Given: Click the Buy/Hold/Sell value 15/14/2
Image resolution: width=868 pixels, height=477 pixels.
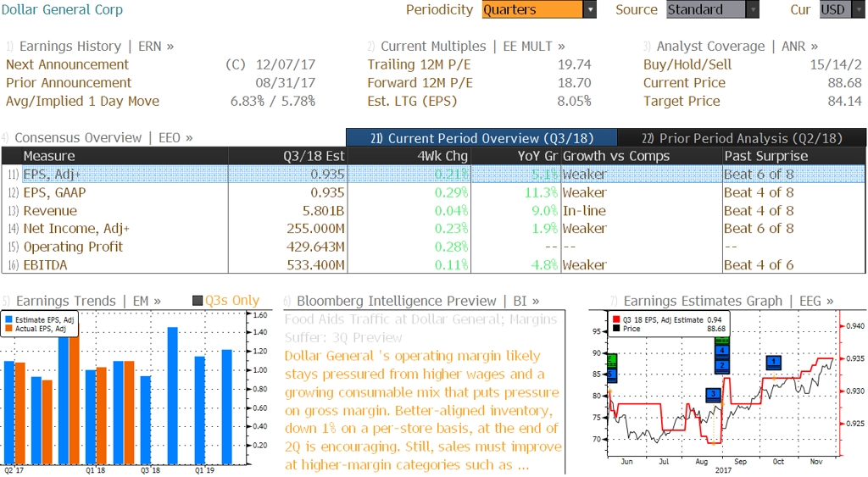Looking at the screenshot, I should tap(835, 64).
